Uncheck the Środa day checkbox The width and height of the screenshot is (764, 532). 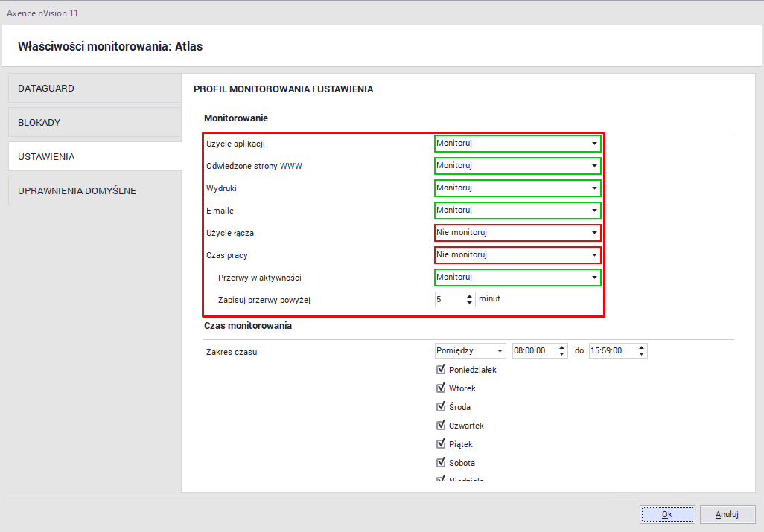coord(440,406)
